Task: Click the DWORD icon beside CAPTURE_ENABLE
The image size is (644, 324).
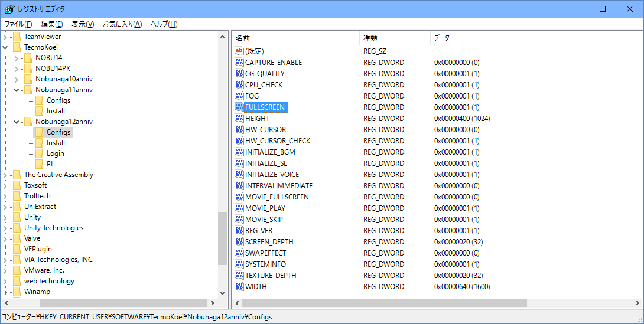Action: 239,63
